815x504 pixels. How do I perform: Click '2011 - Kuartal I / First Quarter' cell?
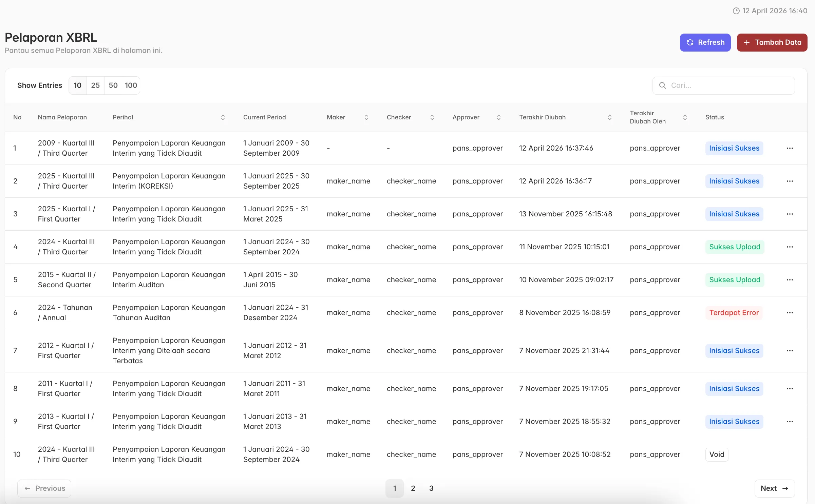65,389
